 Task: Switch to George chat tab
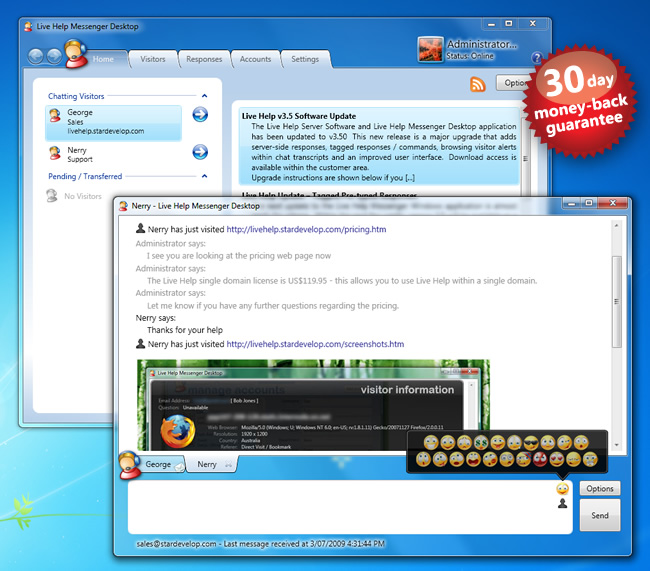coord(158,464)
